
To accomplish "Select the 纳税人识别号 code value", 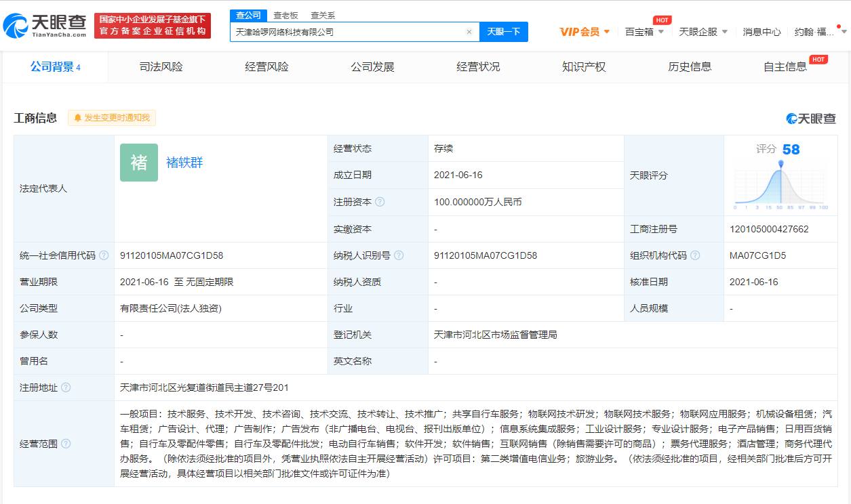I will click(486, 255).
